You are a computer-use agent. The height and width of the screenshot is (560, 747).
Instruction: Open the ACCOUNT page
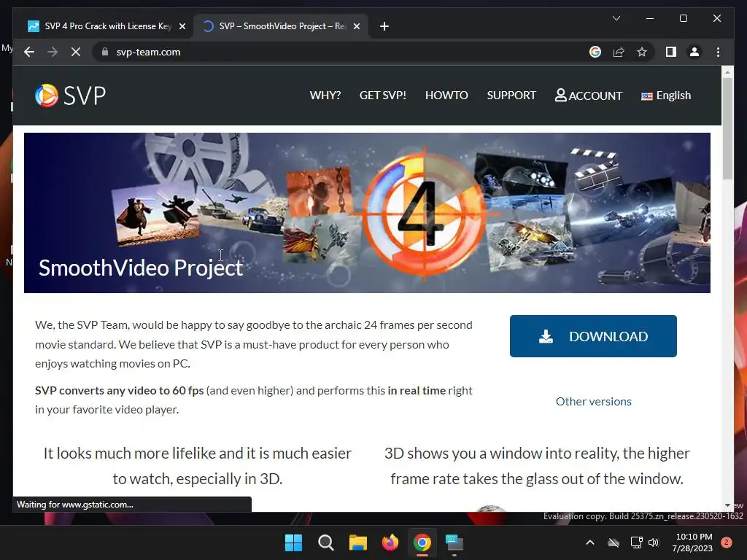[x=589, y=96]
